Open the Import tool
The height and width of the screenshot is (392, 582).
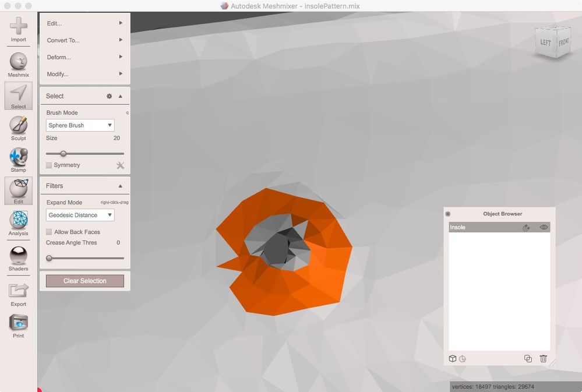click(18, 30)
